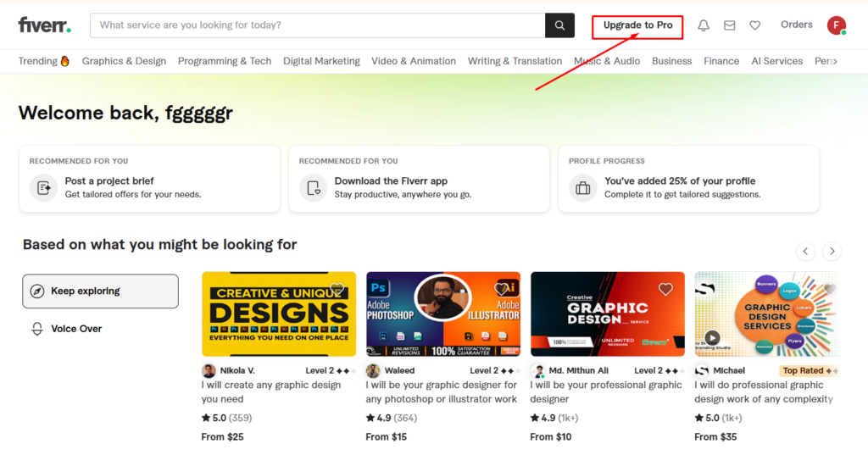This screenshot has height=455, width=868.
Task: Open Adobe Photoshop Illustrator gig thumbnail
Action: pos(443,314)
